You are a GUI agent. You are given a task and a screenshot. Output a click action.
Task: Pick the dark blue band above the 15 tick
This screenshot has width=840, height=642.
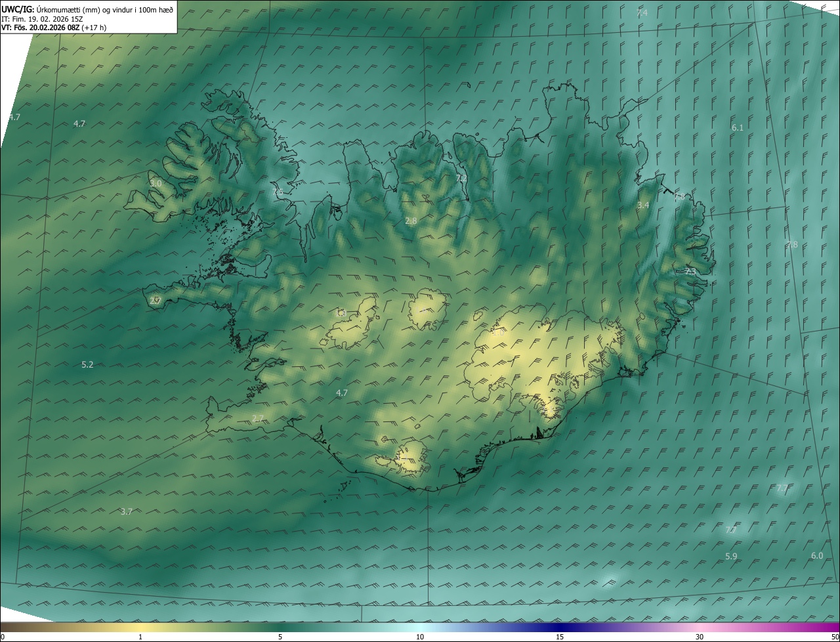560,627
